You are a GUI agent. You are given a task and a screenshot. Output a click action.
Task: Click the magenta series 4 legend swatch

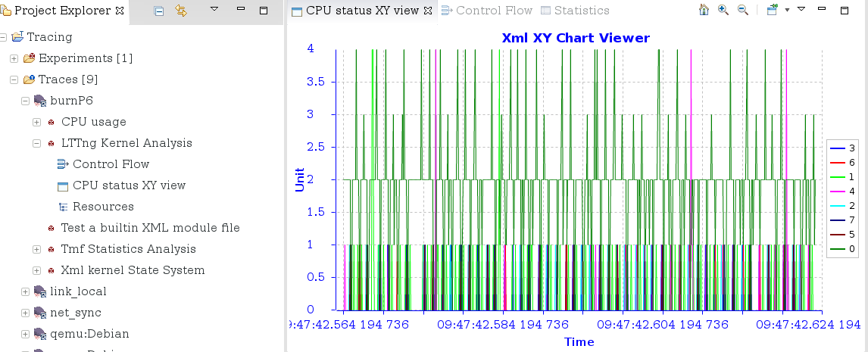pos(837,191)
